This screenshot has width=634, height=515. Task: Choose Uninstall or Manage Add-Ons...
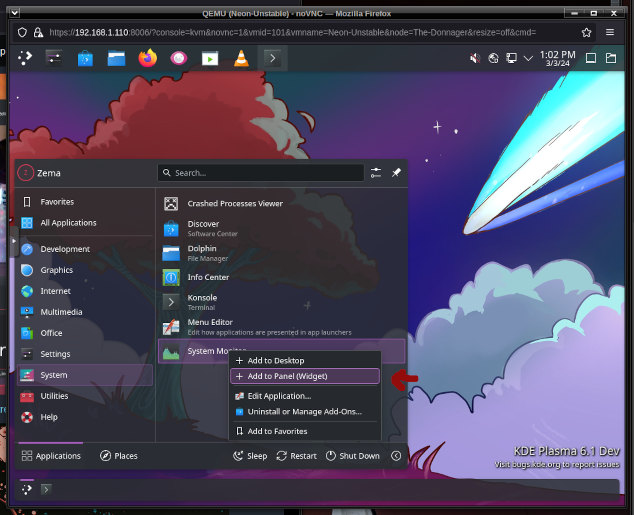305,412
